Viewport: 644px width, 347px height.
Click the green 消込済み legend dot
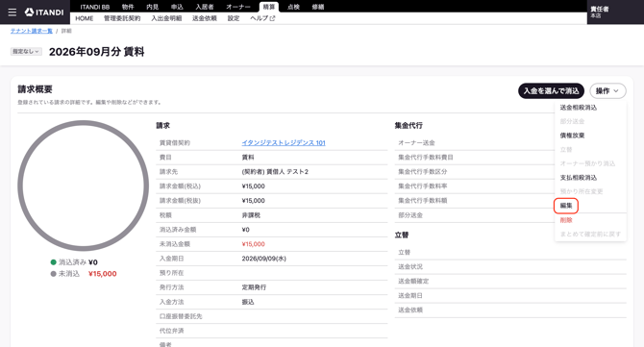(x=54, y=262)
